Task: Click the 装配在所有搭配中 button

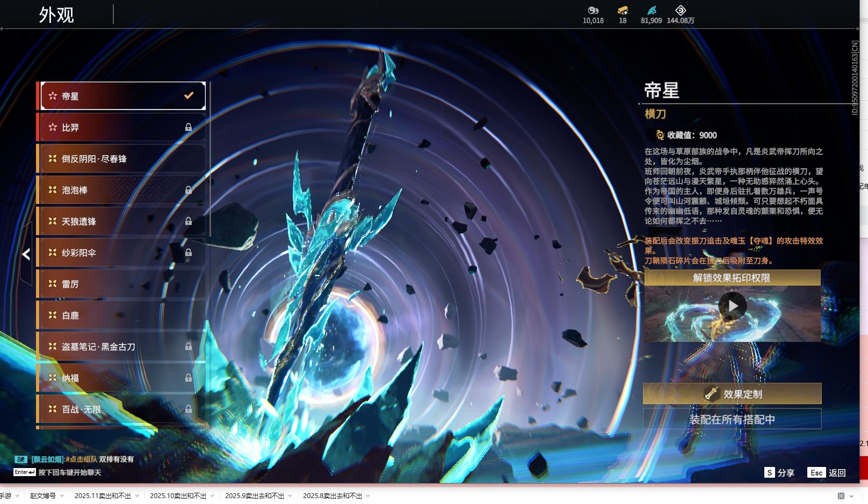Action: tap(732, 419)
